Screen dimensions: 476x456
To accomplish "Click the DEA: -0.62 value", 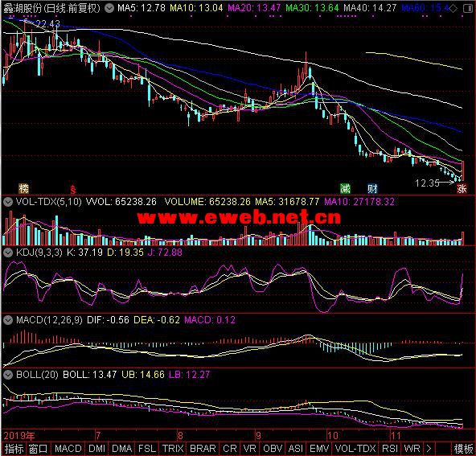I will [157, 320].
